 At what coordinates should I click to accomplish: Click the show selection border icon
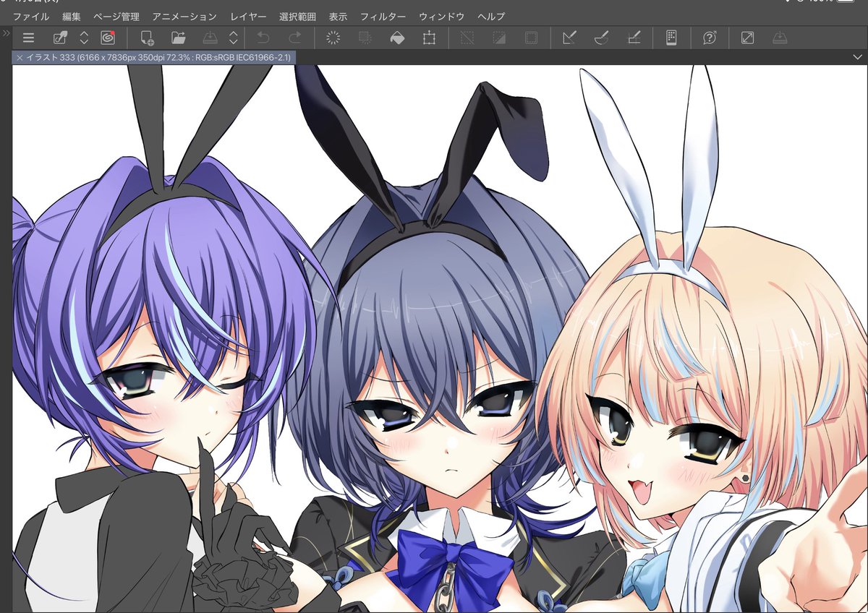click(x=531, y=38)
